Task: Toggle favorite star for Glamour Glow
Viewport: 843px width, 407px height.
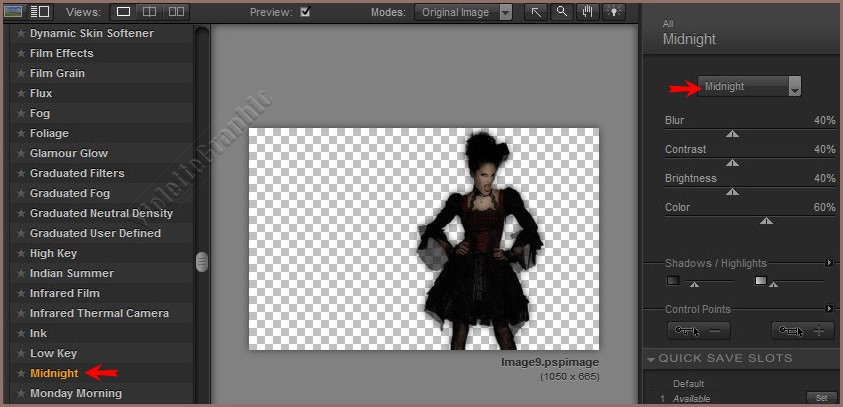Action: click(21, 153)
